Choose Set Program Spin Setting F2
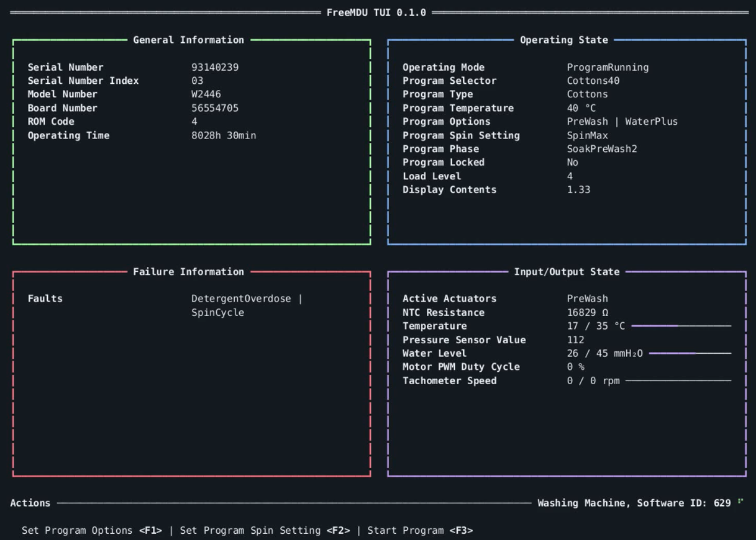This screenshot has height=540, width=756. point(265,531)
